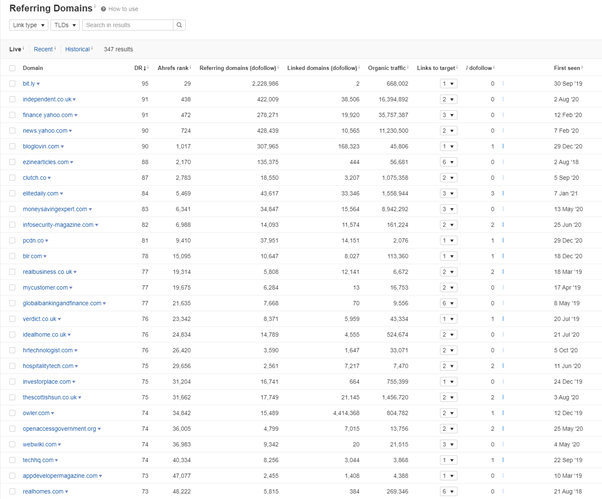This screenshot has height=499, width=602.
Task: Open caret menu next to independent.co.uk
Action: click(74, 100)
